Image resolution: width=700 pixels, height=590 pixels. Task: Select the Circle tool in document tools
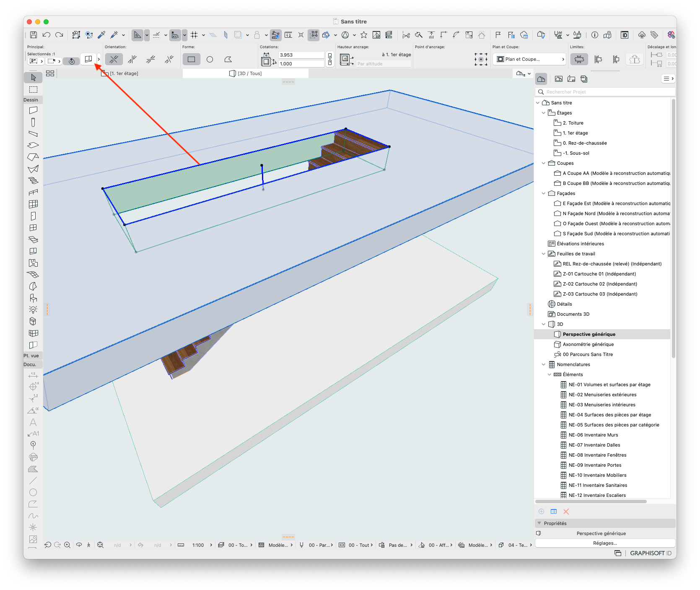(x=33, y=492)
